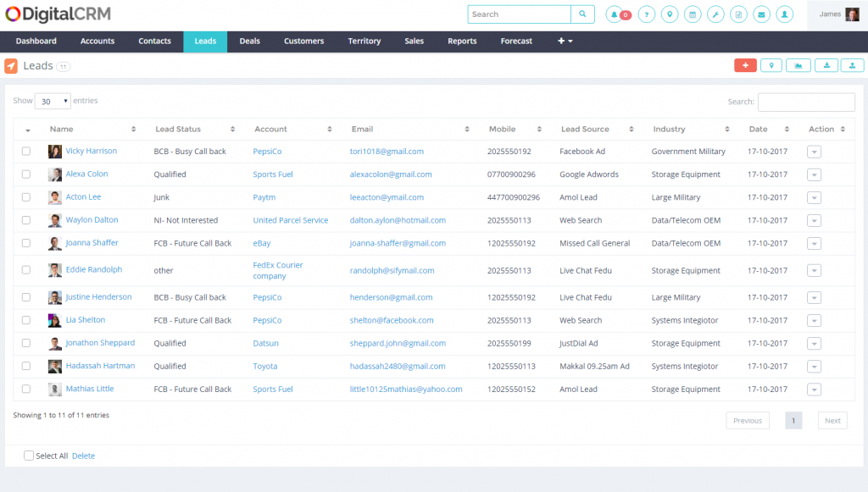868x492 pixels.
Task: Tick the checkbox for Mathias Little
Action: click(x=26, y=389)
